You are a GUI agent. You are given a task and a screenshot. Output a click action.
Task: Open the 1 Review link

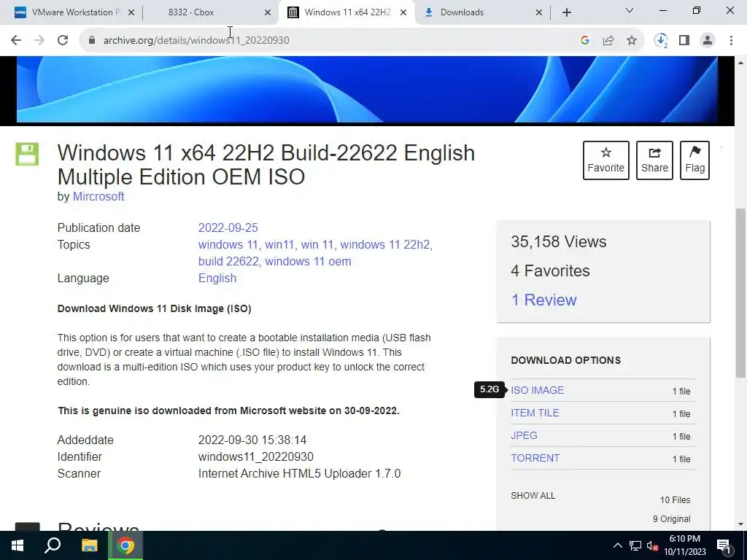click(544, 300)
